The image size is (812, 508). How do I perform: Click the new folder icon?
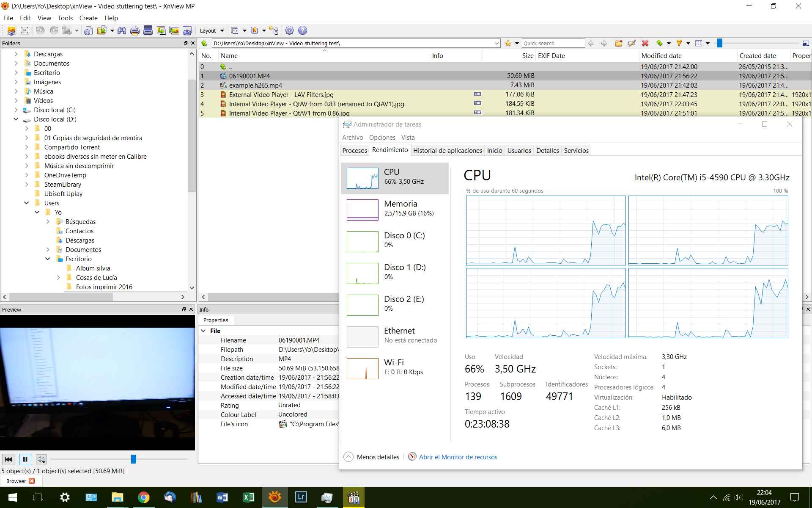click(x=618, y=43)
